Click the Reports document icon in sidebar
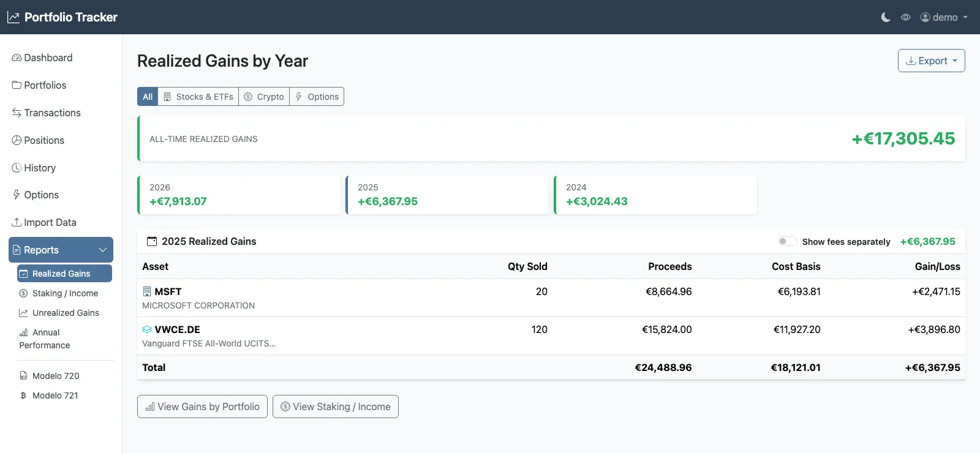 [x=17, y=250]
